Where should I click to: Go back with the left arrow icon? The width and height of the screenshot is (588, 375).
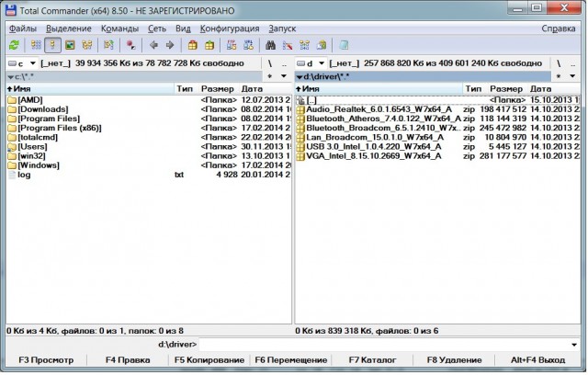[153, 45]
